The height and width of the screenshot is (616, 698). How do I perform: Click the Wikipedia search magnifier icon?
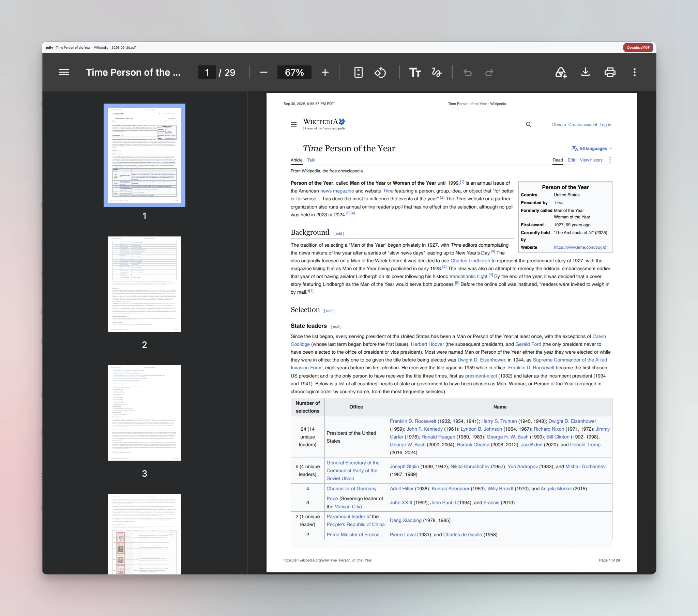(x=529, y=125)
